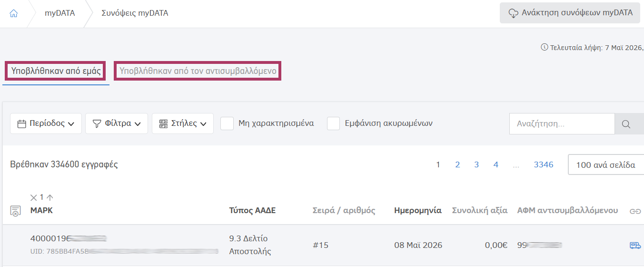Go to page 4

pos(496,165)
